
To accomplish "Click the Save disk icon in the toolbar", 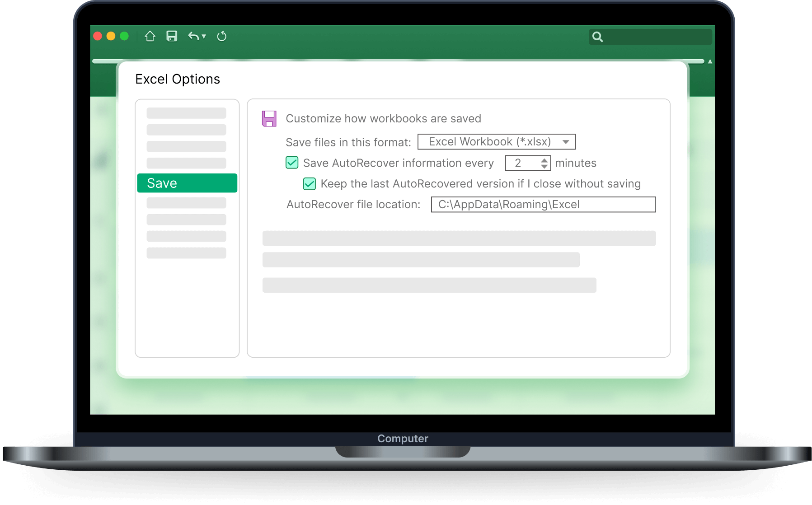I will (171, 36).
